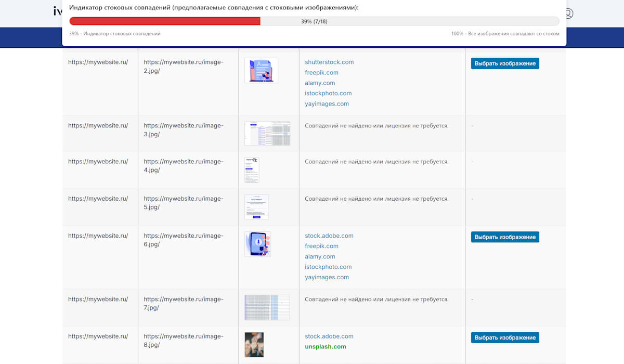This screenshot has width=624, height=364.
Task: Click the image-6.jpg phone illustration thumbnail
Action: [257, 244]
